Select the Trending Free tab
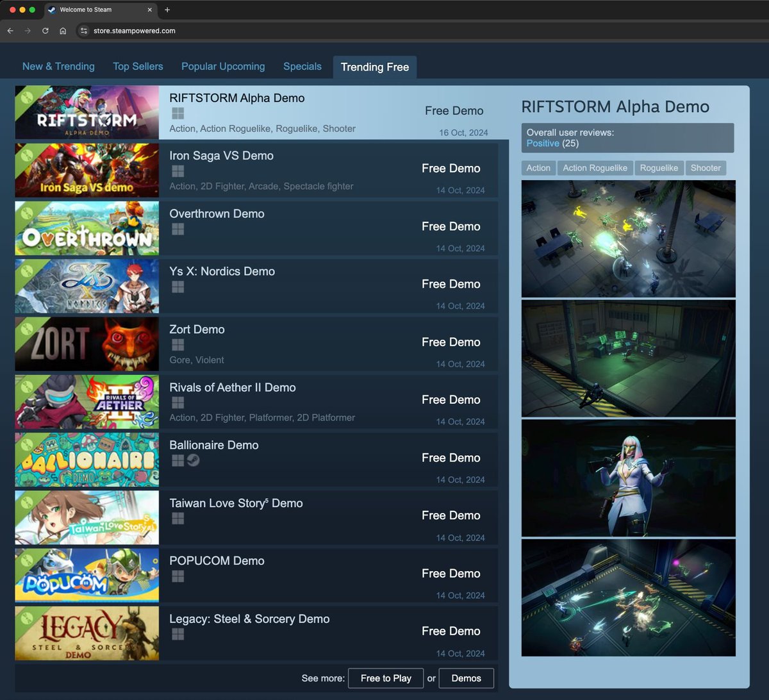 pyautogui.click(x=375, y=67)
